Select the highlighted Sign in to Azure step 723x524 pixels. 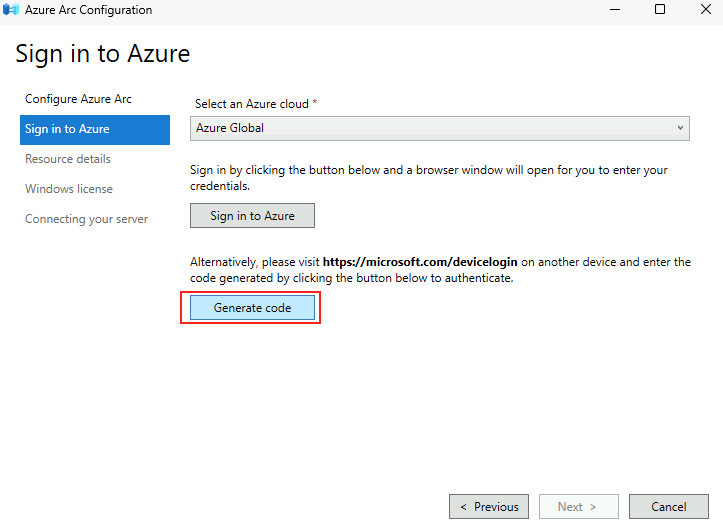pos(95,130)
